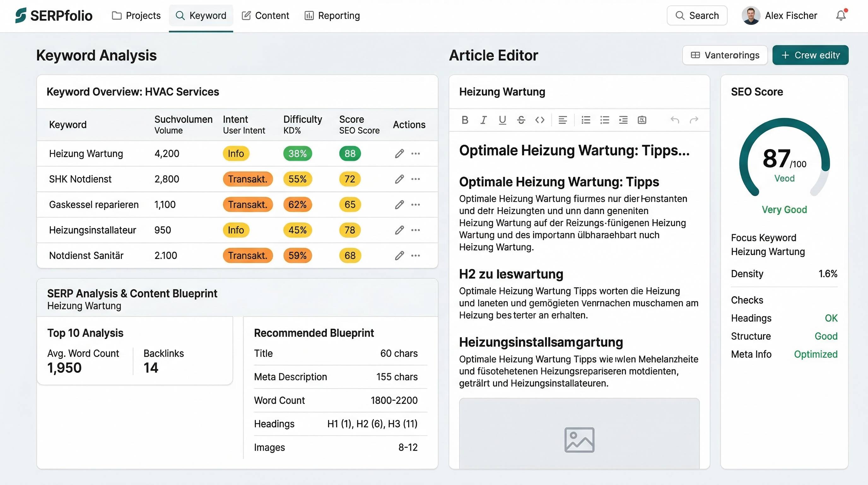Edit the Heizung Wartung keyword row

click(x=399, y=153)
